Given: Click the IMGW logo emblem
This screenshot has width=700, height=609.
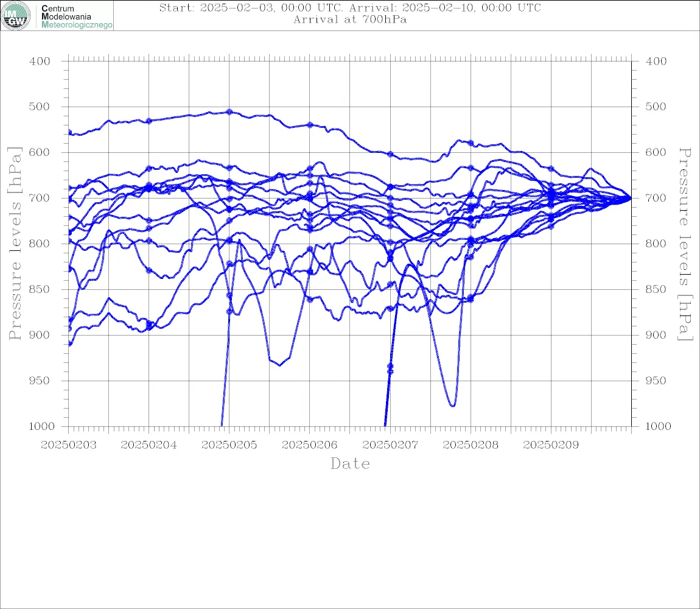Looking at the screenshot, I should [x=16, y=16].
